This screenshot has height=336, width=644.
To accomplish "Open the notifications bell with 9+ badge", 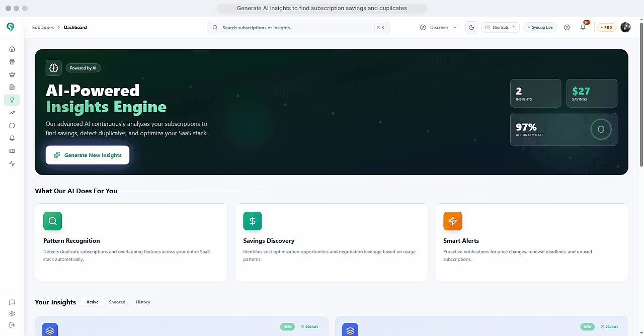I will click(x=583, y=27).
